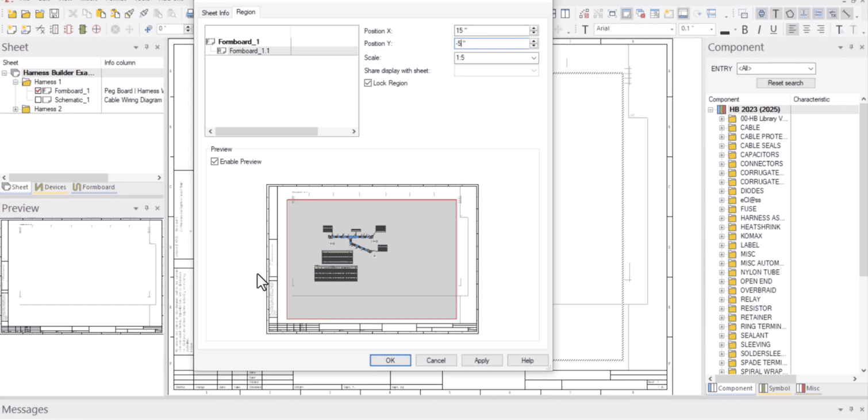
Task: Click the align text right icon
Action: pos(821,29)
